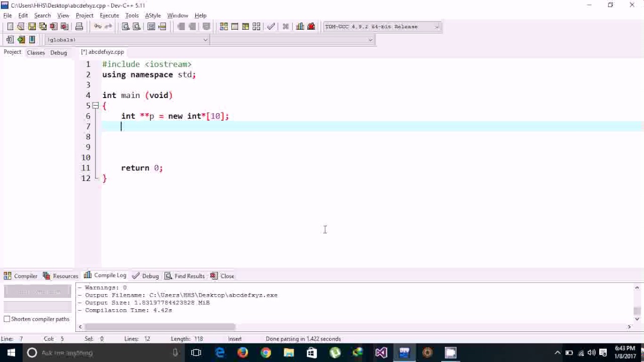Open the Help menu
Image resolution: width=644 pixels, height=362 pixels.
(x=200, y=16)
